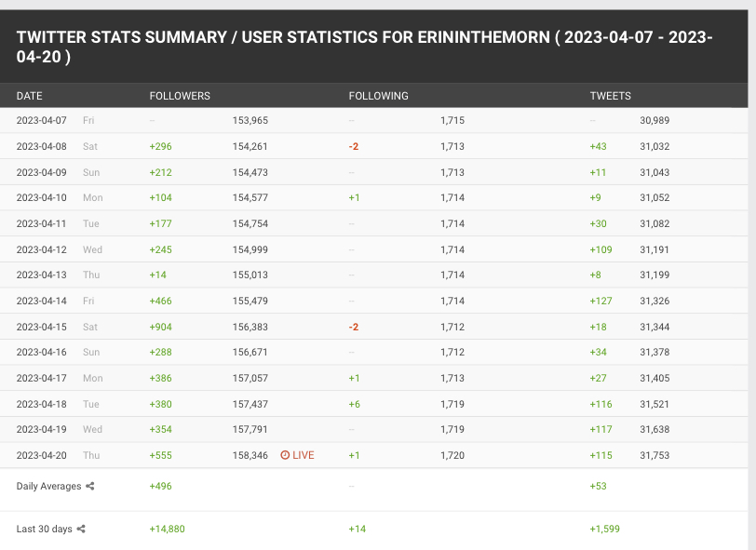The image size is (756, 550).
Task: Select the date 2023-04-16
Action: point(42,352)
